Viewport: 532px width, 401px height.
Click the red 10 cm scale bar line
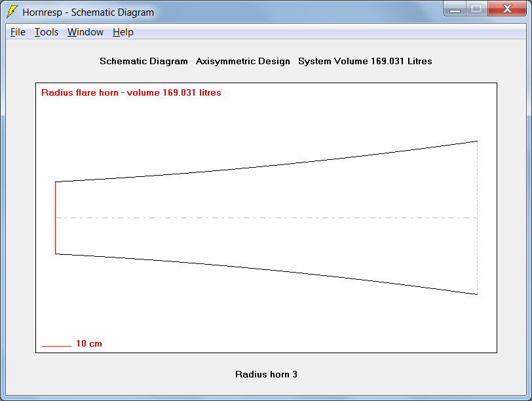(56, 346)
